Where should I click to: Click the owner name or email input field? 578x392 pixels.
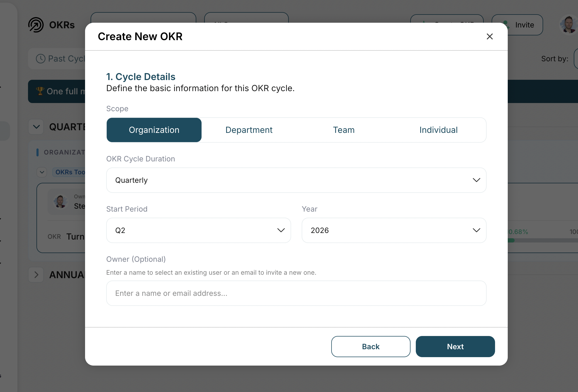[x=296, y=293]
